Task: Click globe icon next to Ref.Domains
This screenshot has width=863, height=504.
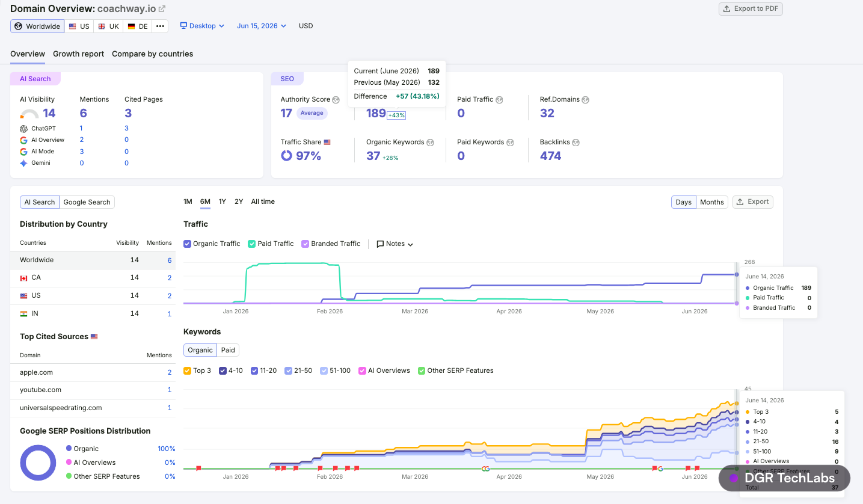Action: pos(586,100)
